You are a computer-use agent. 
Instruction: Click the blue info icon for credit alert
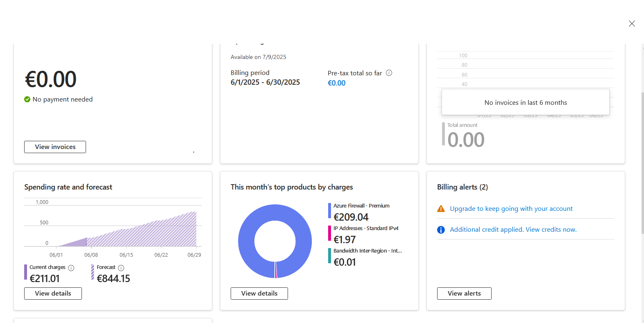[441, 230]
